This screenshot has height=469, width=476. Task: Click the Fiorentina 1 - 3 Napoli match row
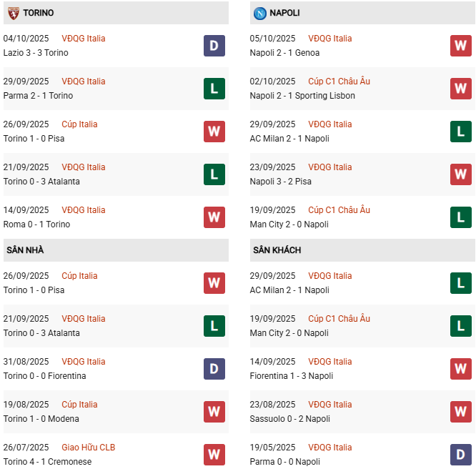click(291, 376)
